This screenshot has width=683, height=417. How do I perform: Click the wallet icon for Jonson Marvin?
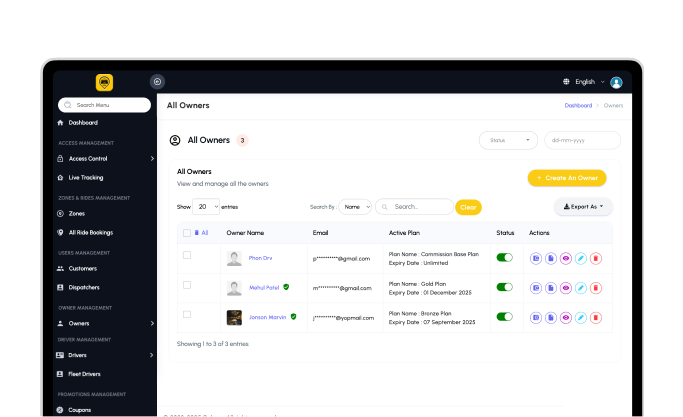(x=536, y=318)
